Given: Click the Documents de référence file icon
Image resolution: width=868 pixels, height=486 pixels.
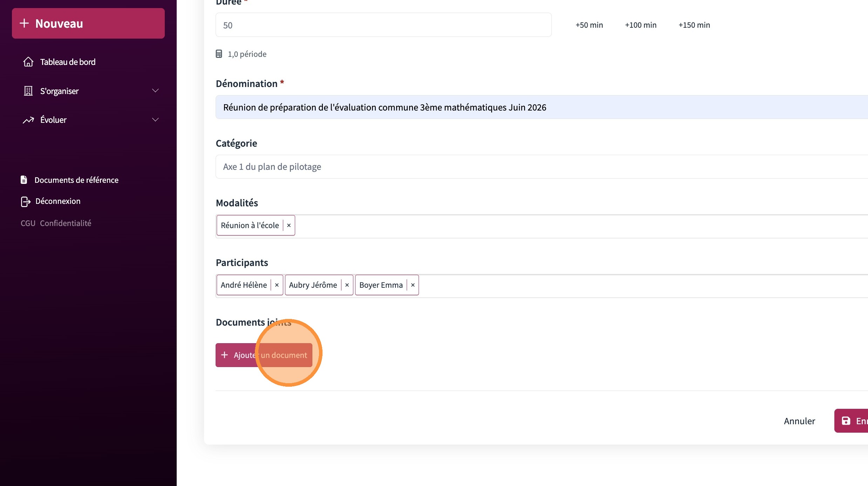Looking at the screenshot, I should (x=24, y=180).
